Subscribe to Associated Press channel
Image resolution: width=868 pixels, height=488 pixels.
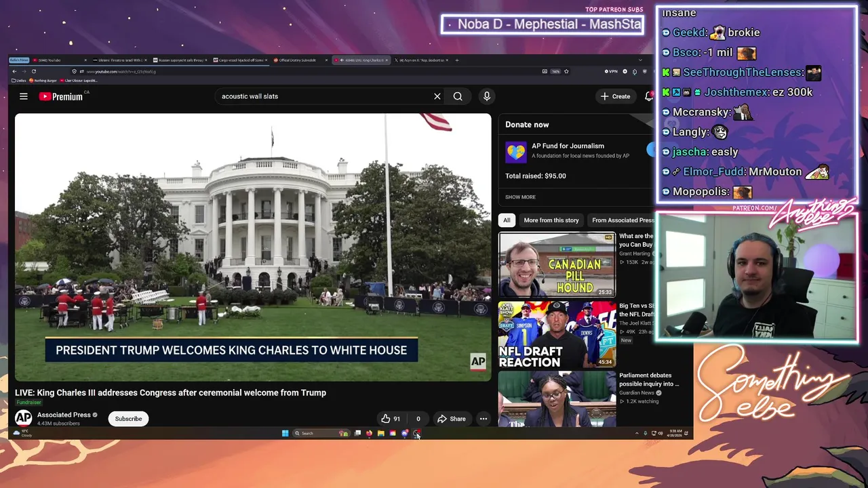pos(128,419)
